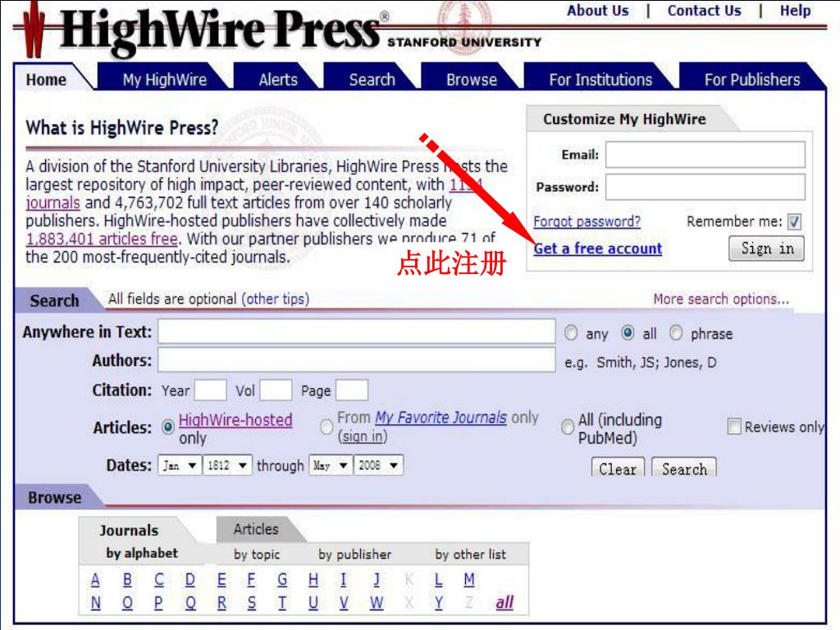Select All (including PubMed) radio button
840x630 pixels.
coord(568,427)
